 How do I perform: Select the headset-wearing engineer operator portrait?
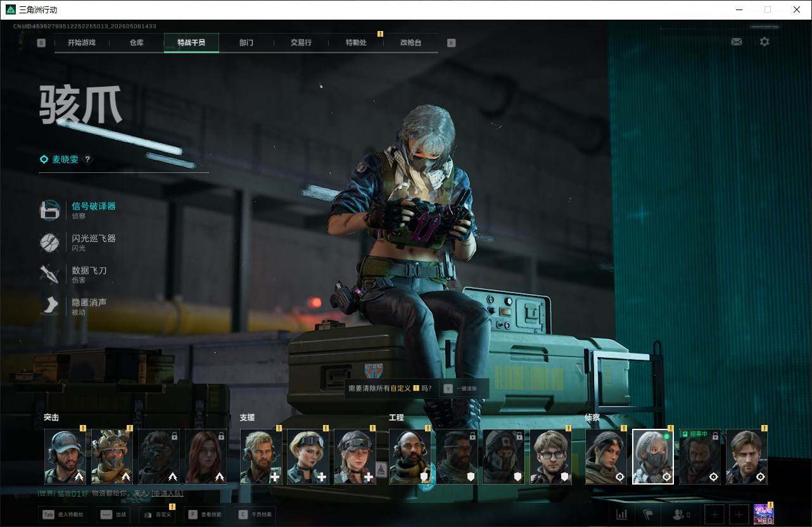pyautogui.click(x=410, y=457)
